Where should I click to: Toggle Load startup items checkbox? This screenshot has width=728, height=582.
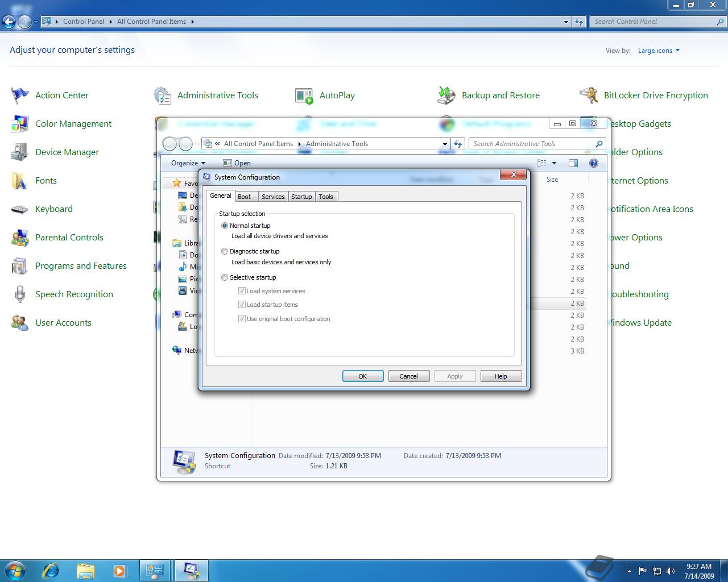point(242,304)
